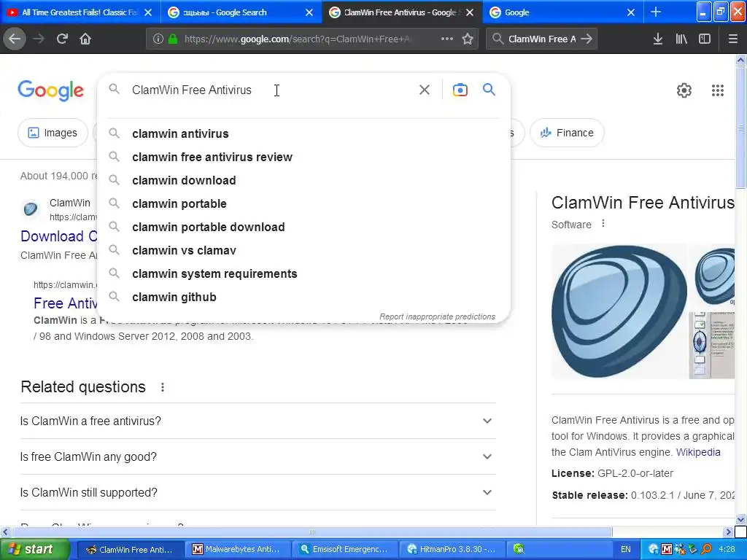Click vertical scrollbar up arrow

pyautogui.click(x=740, y=60)
